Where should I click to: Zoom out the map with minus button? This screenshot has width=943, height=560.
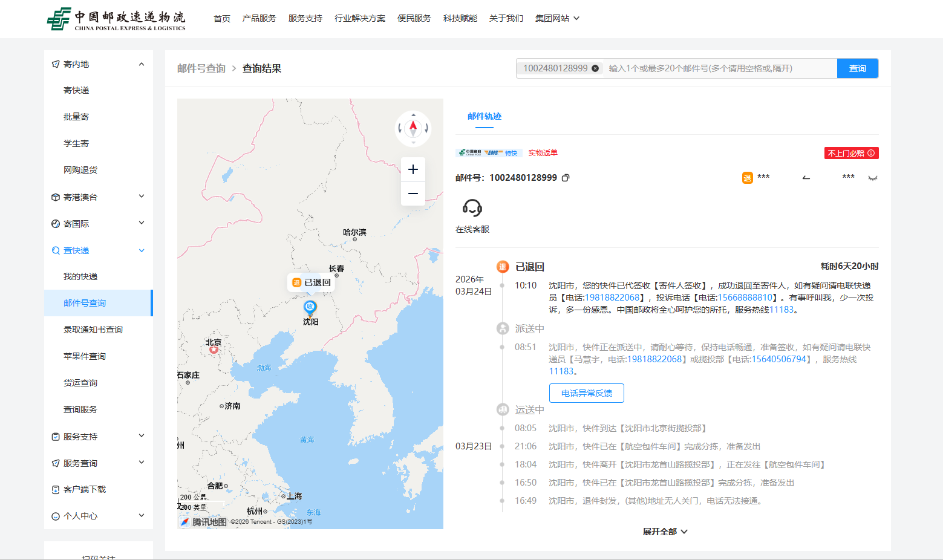[413, 194]
